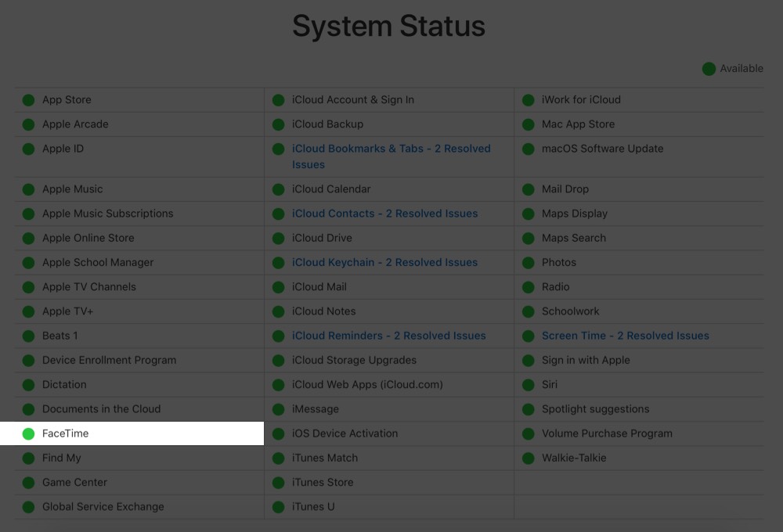Click the status dot next to Apple Music
Image resolution: width=783 pixels, height=532 pixels.
point(28,189)
